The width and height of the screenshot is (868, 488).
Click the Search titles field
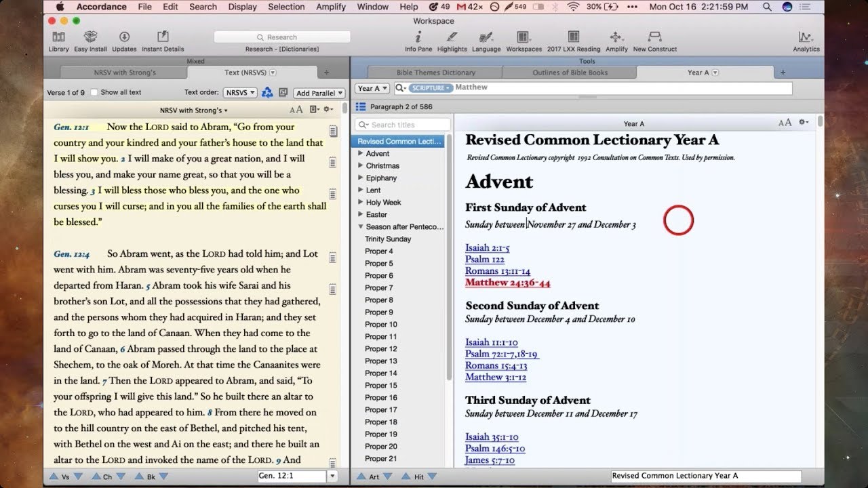tap(403, 125)
